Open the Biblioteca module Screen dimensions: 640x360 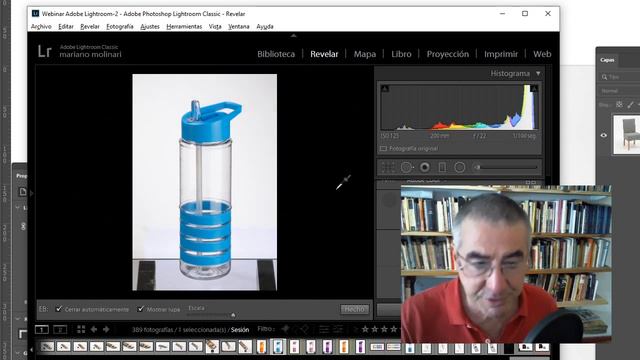[276, 54]
